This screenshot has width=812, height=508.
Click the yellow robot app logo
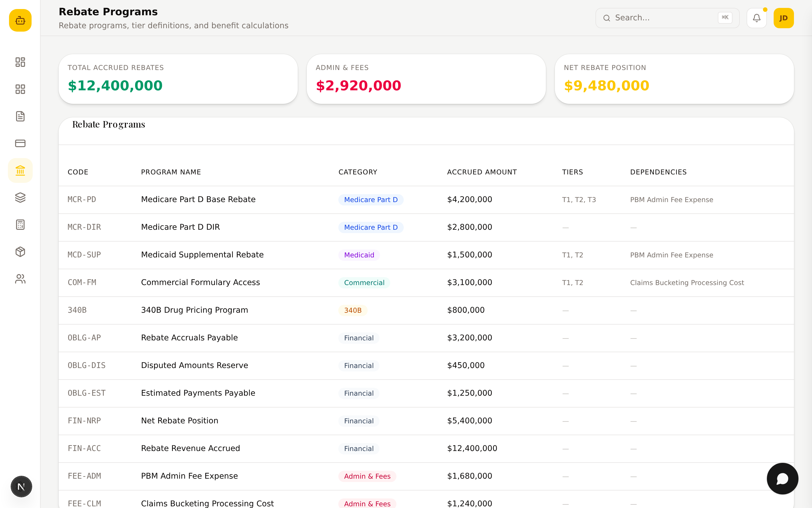20,21
